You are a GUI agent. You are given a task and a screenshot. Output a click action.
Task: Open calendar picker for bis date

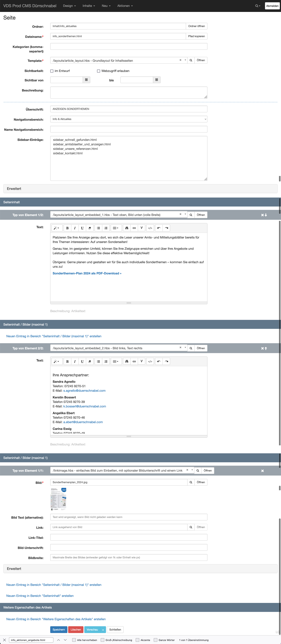[x=157, y=80]
